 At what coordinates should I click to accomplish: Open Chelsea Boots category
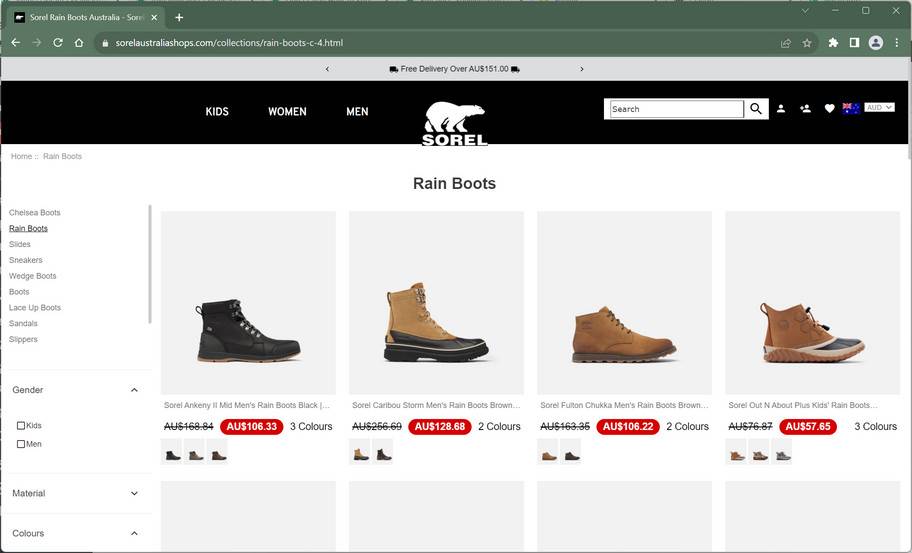coord(34,213)
